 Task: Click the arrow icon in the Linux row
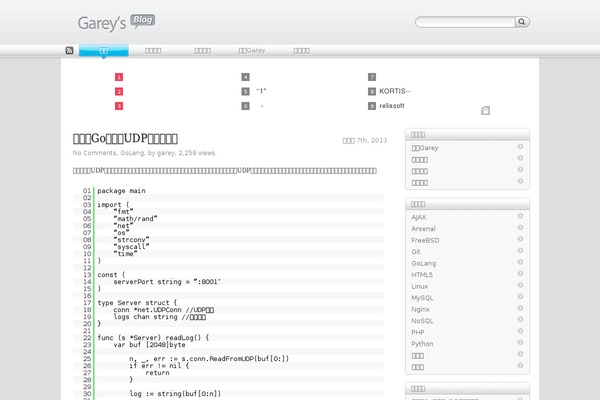(520, 285)
